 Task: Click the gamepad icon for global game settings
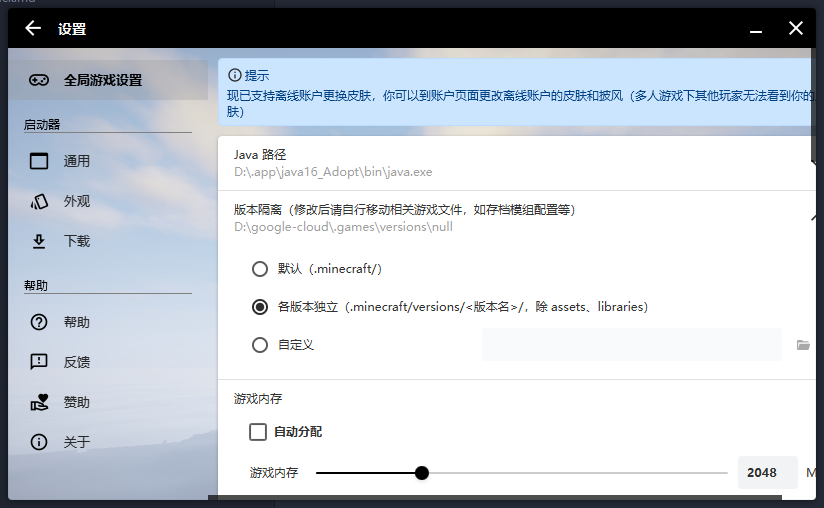[39, 80]
